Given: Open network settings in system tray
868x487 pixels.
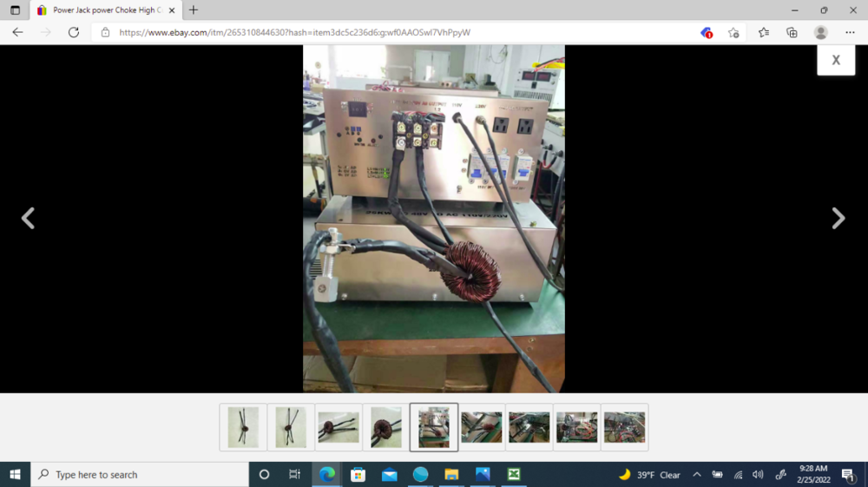Looking at the screenshot, I should pos(738,475).
